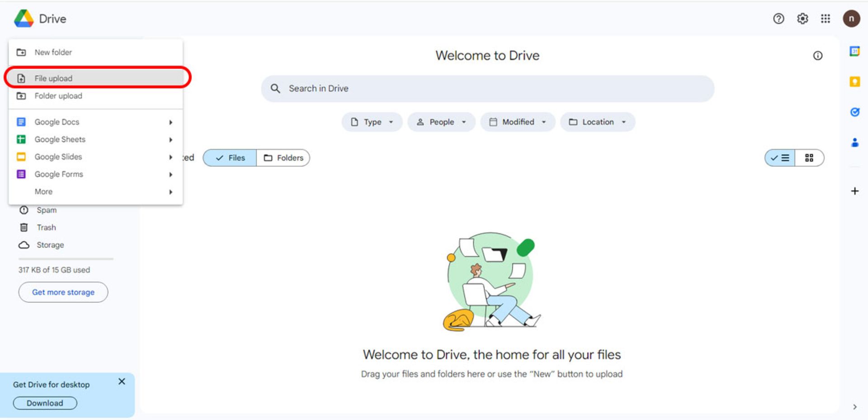This screenshot has width=868, height=420.
Task: Select Folder upload from the menu
Action: (x=96, y=96)
